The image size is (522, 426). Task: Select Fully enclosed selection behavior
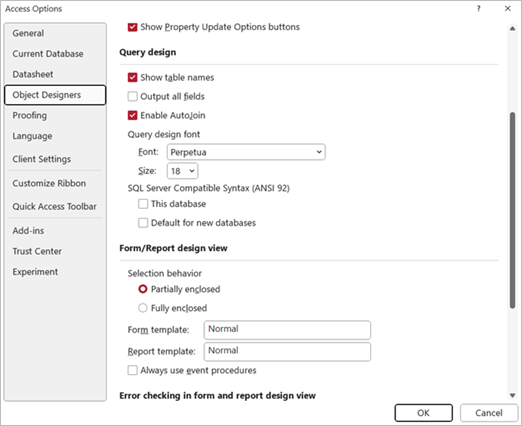click(x=143, y=308)
